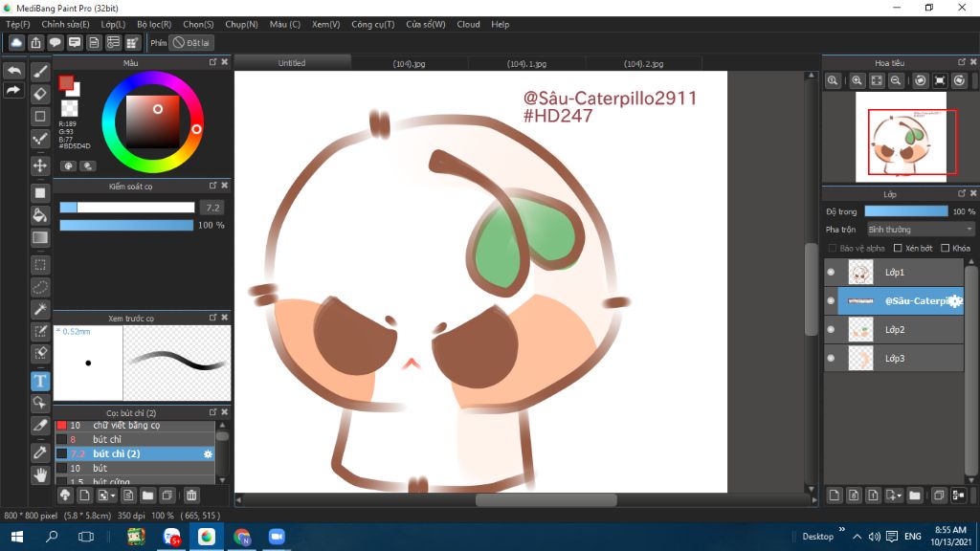This screenshot has width=980, height=551.
Task: Click the Redo arrow button
Action: (13, 91)
